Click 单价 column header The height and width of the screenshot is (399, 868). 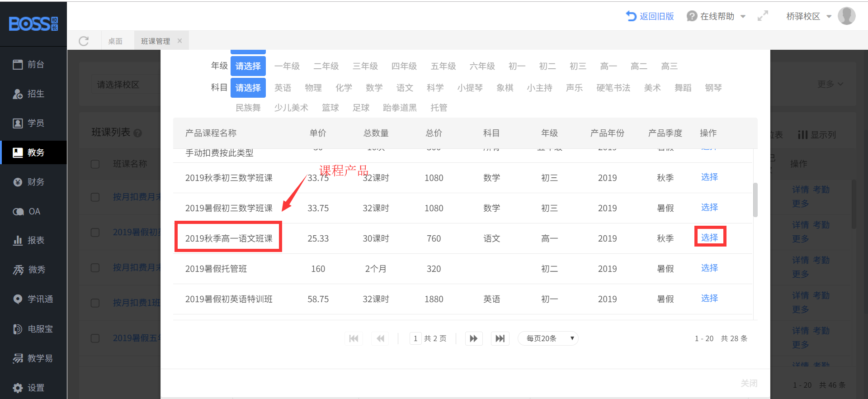click(318, 133)
